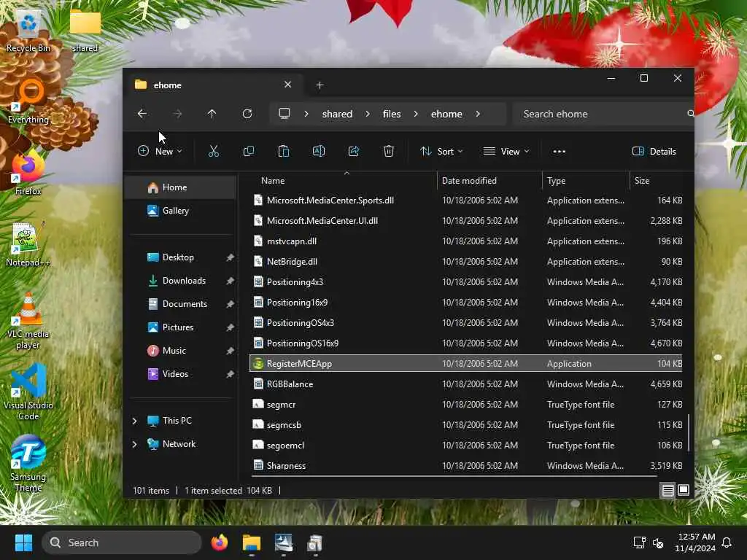Click the taskbar Search box

(x=122, y=542)
